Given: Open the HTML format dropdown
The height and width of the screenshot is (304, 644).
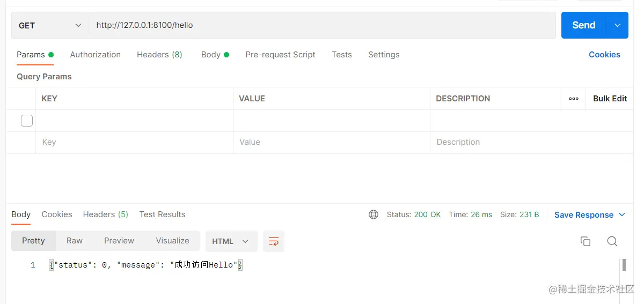Looking at the screenshot, I should [x=231, y=241].
